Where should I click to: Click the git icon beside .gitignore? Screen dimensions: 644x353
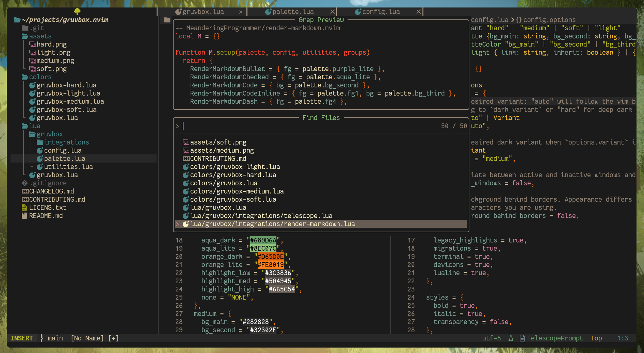25,183
